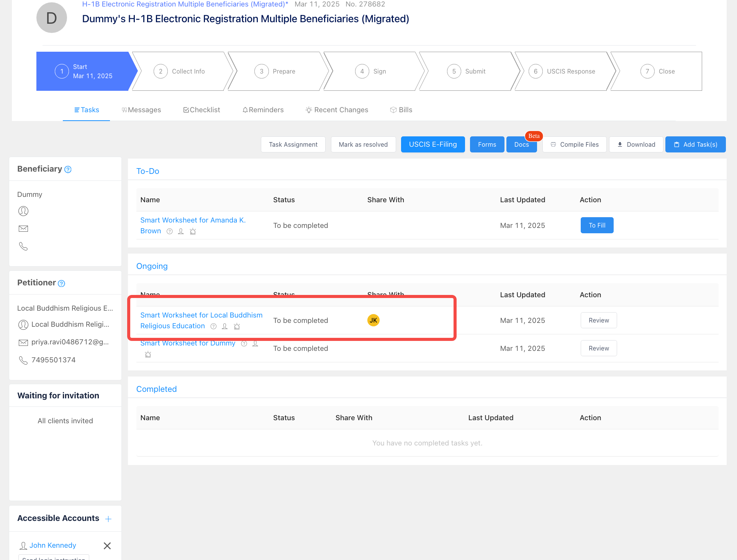Screen dimensions: 737x560
Task: Jump to the USCIS Response step
Action: click(x=563, y=71)
